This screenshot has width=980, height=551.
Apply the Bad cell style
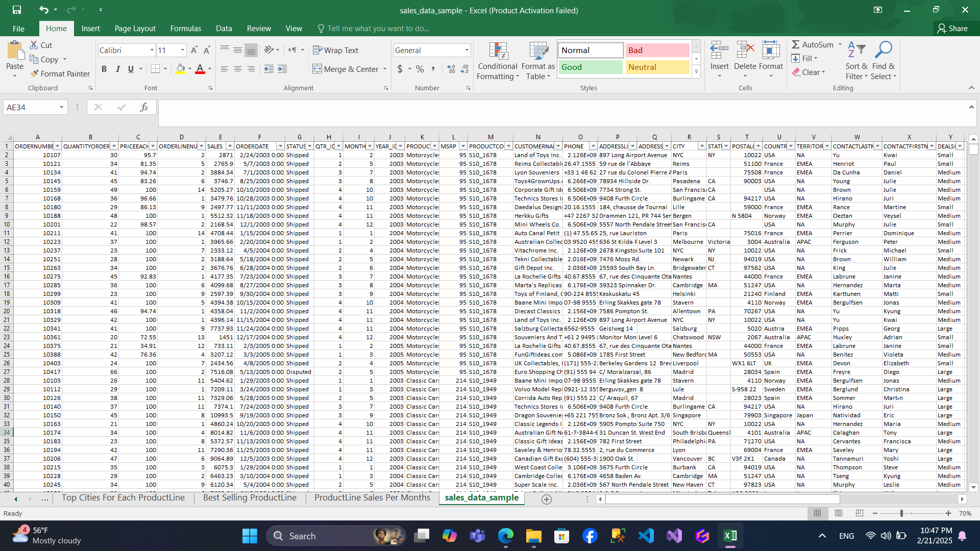(x=657, y=50)
